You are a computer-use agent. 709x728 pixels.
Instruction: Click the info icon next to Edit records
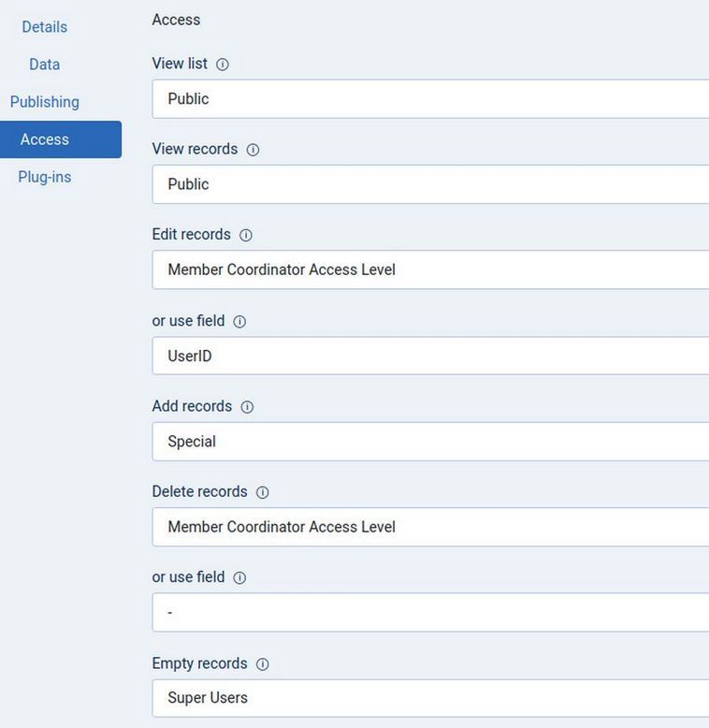(x=246, y=236)
